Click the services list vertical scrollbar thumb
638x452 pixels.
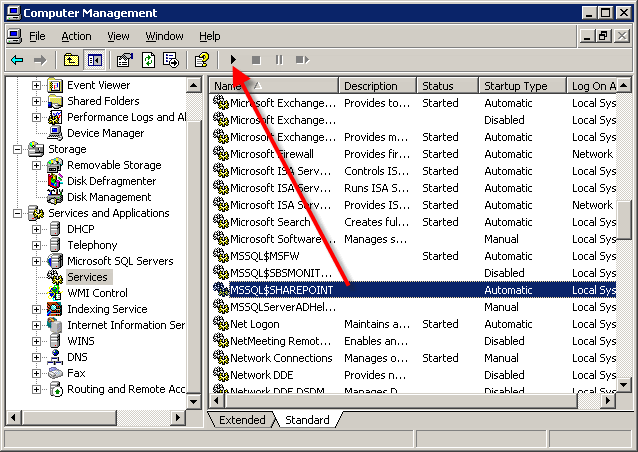point(624,221)
